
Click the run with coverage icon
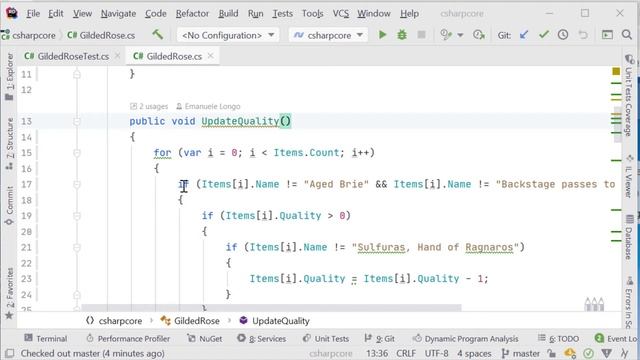tap(446, 35)
